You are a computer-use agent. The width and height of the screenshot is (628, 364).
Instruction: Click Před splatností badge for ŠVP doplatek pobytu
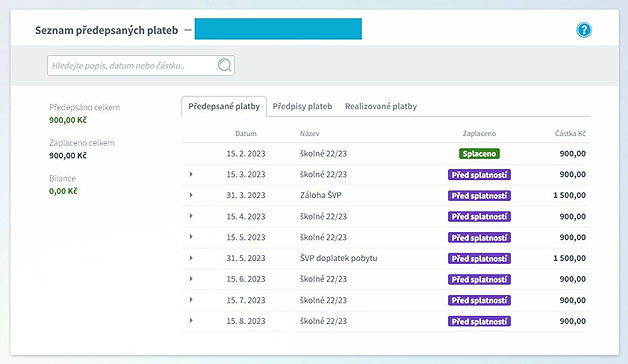(479, 258)
